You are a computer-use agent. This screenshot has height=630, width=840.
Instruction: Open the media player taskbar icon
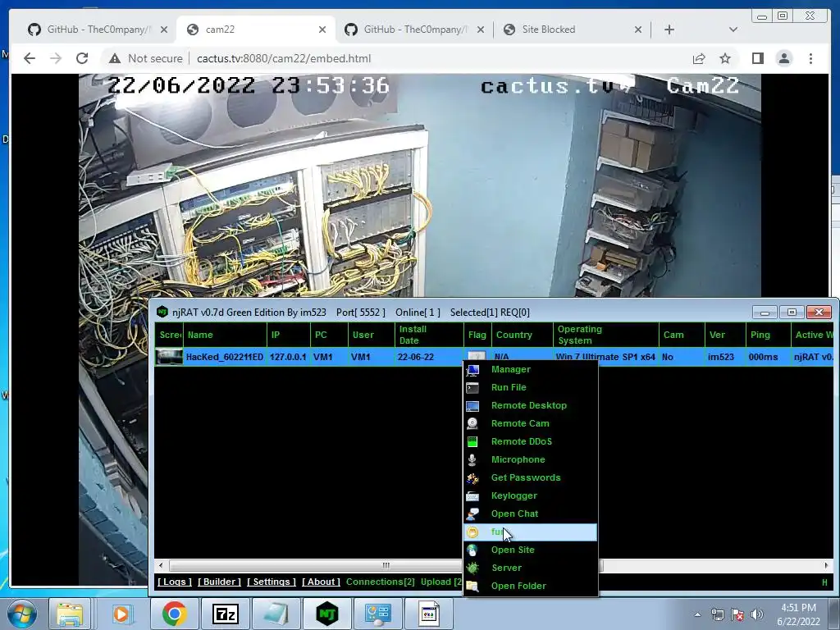point(121,614)
